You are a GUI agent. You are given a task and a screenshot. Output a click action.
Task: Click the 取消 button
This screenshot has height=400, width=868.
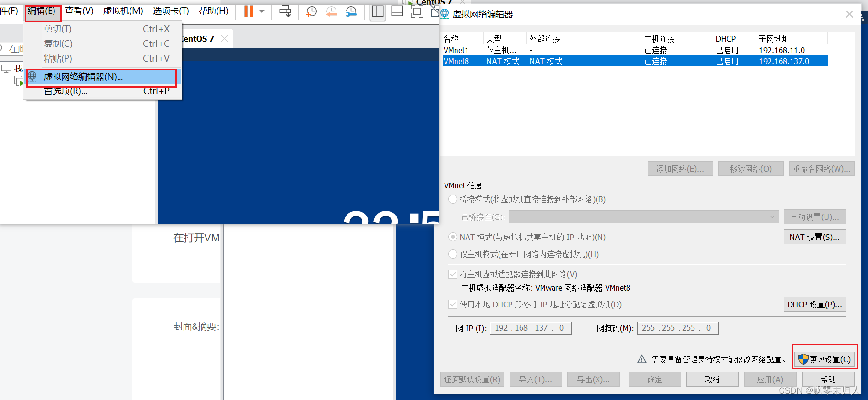click(x=712, y=379)
